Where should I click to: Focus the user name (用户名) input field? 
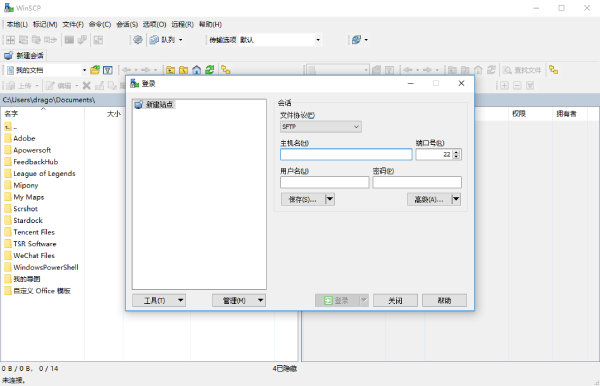point(324,182)
